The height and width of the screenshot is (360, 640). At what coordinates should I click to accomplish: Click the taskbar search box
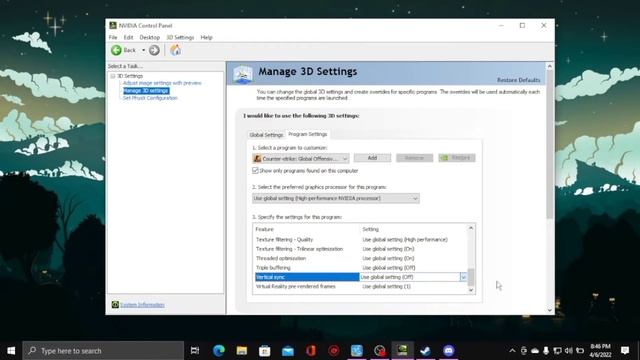[x=103, y=351]
